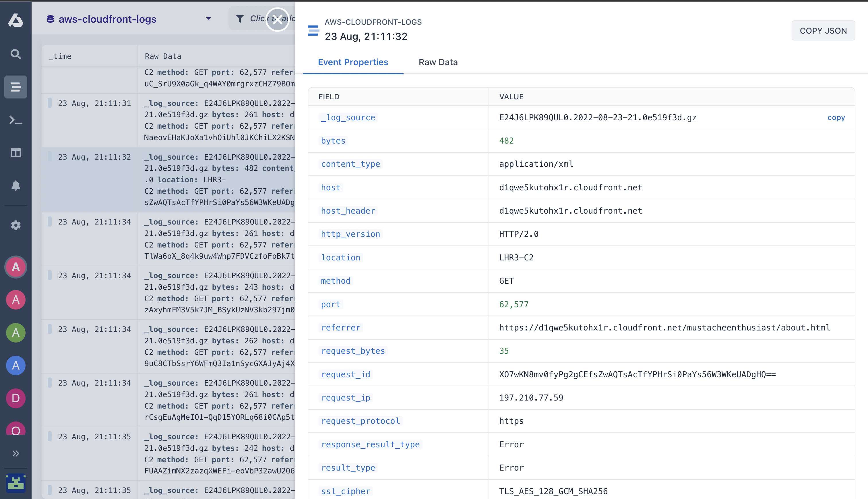Select the partially visible O avatar

(x=15, y=428)
